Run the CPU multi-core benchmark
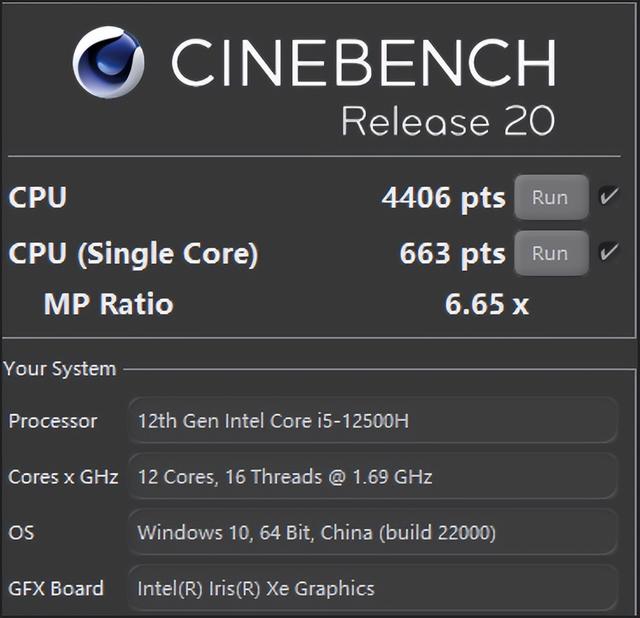This screenshot has width=640, height=618. 551,198
